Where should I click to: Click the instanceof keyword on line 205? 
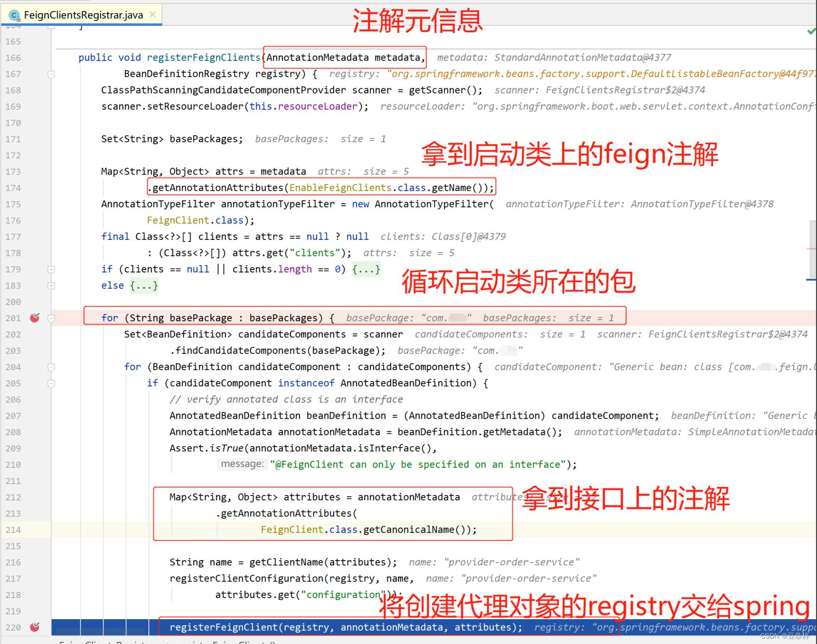pyautogui.click(x=306, y=383)
